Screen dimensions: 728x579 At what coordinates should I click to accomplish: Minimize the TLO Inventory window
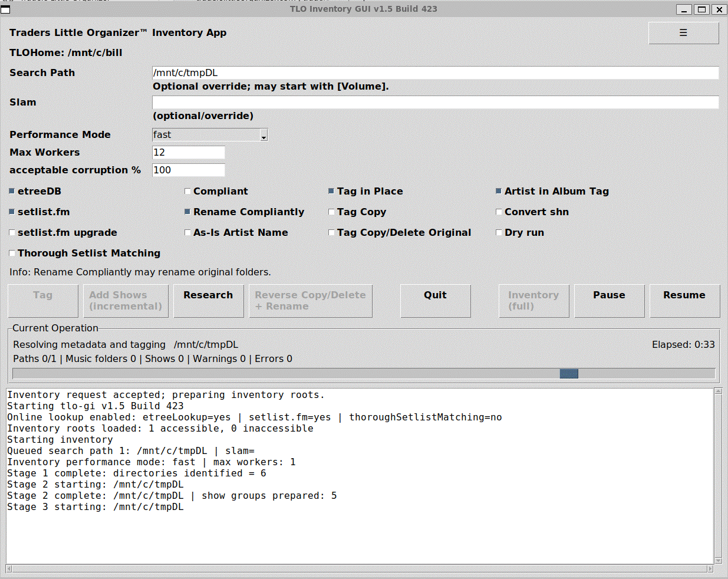[x=684, y=9]
